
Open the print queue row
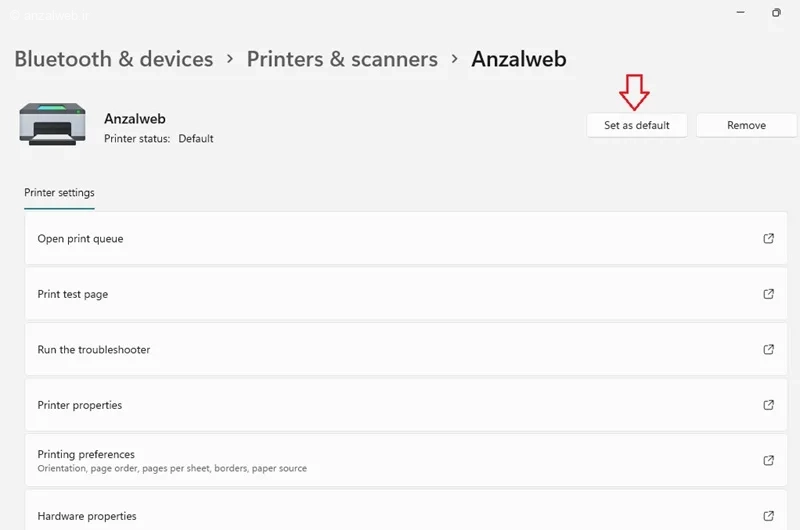click(x=406, y=238)
